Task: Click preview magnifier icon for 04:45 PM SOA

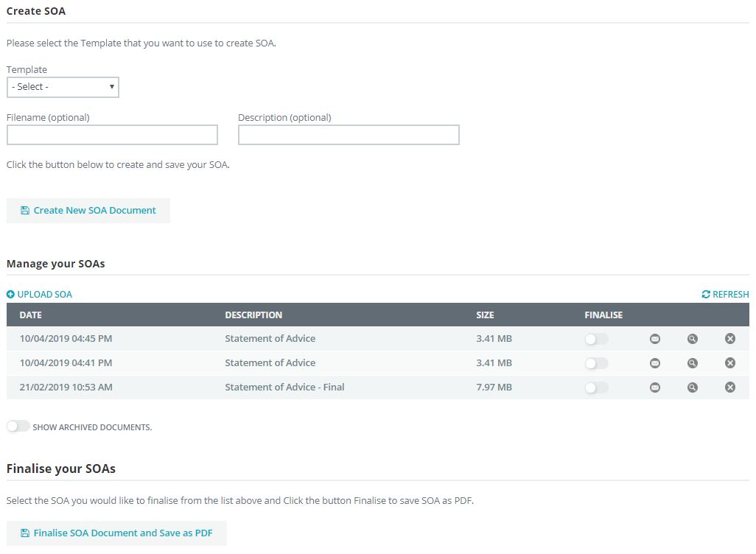Action: [692, 339]
